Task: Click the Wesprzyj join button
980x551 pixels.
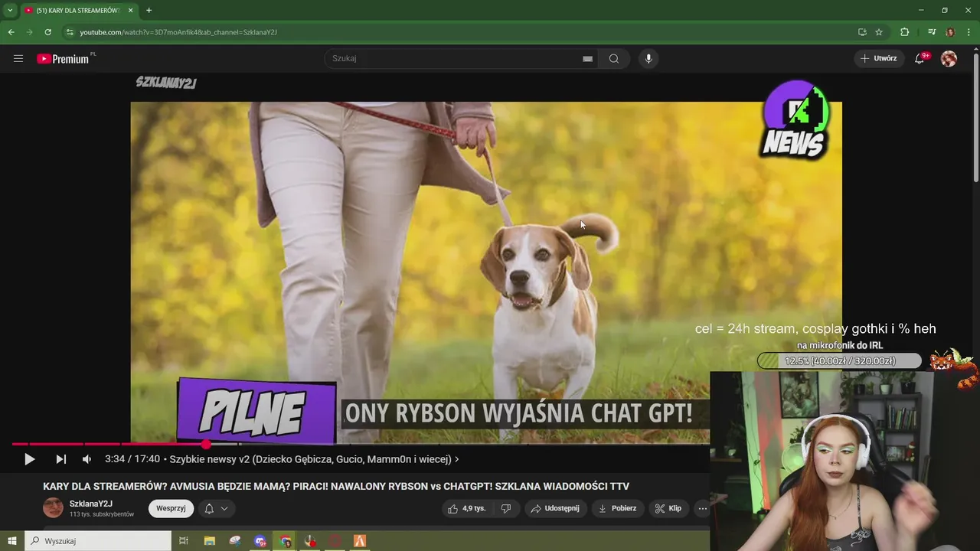Action: tap(171, 508)
